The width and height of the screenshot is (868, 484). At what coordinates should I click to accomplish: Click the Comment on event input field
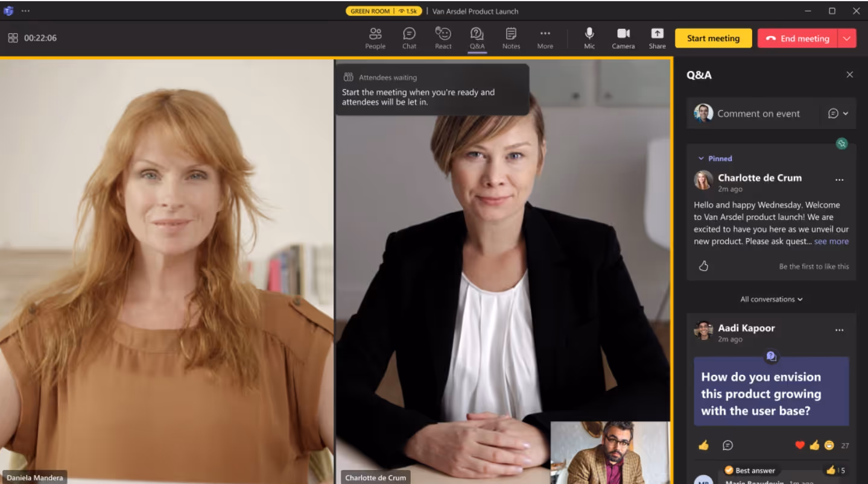pyautogui.click(x=758, y=113)
